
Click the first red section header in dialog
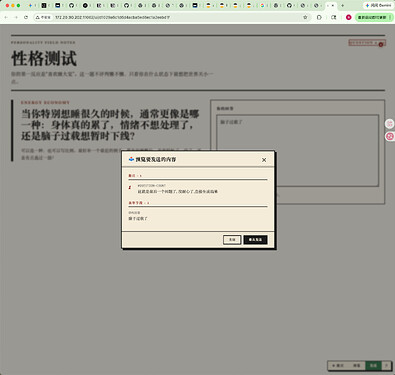[135, 175]
